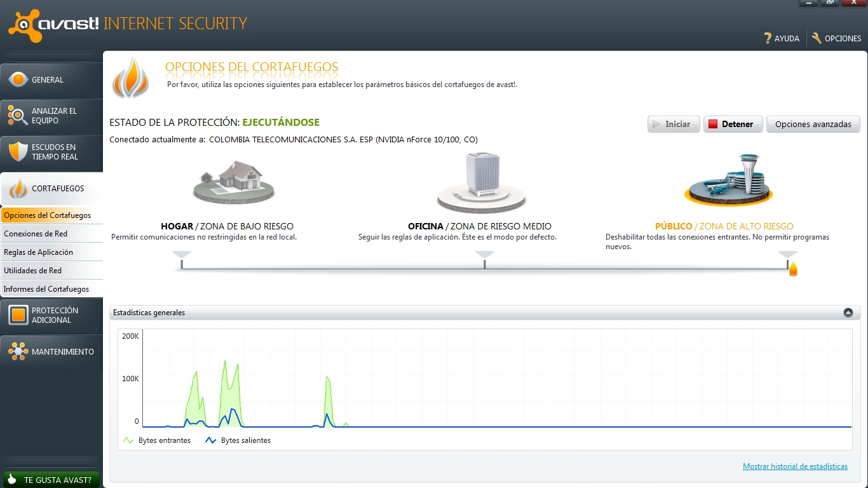
Task: Click the Protección Adicional orange square icon
Action: coord(18,315)
